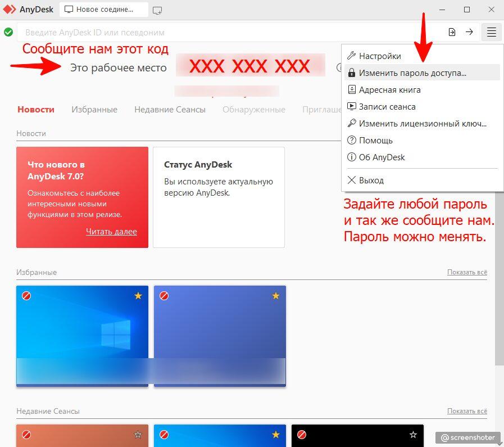Open the hamburger main menu button
504x447 pixels.
(x=492, y=32)
